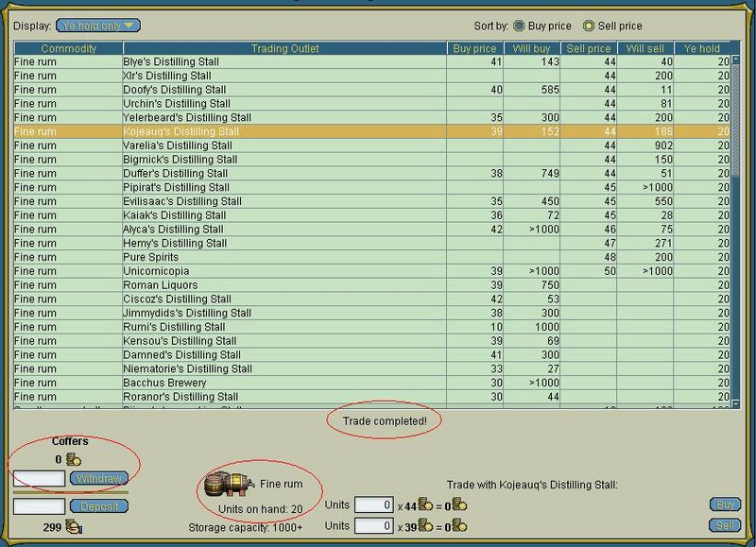Select the Pure Spirits row
Screen dimensions: 756x547
coord(372,257)
